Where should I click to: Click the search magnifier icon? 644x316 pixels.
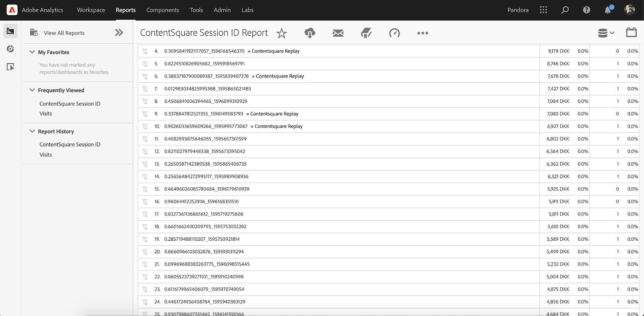[565, 10]
